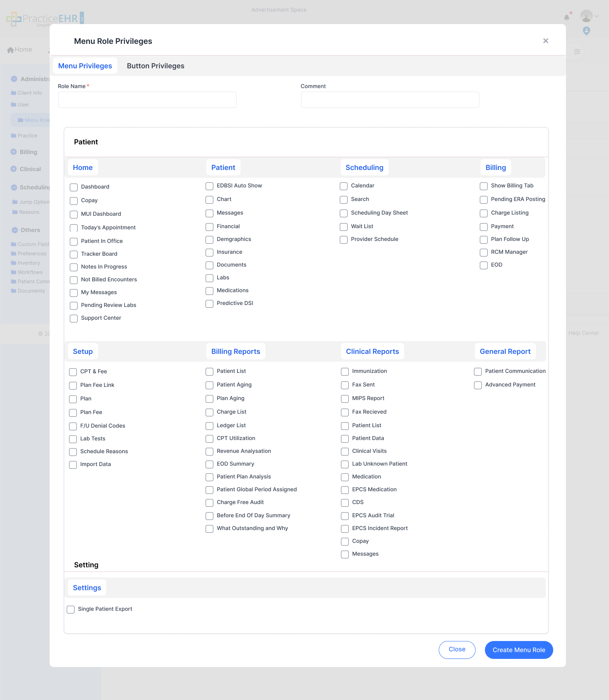Viewport: 609px width, 700px height.
Task: Tick Today's Appointment checkbox
Action: point(74,228)
